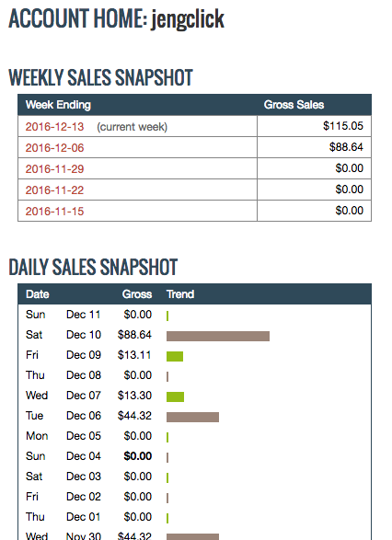Image resolution: width=392 pixels, height=540 pixels.
Task: Click the $88.64 gross value for Dec 10
Action: tap(134, 335)
